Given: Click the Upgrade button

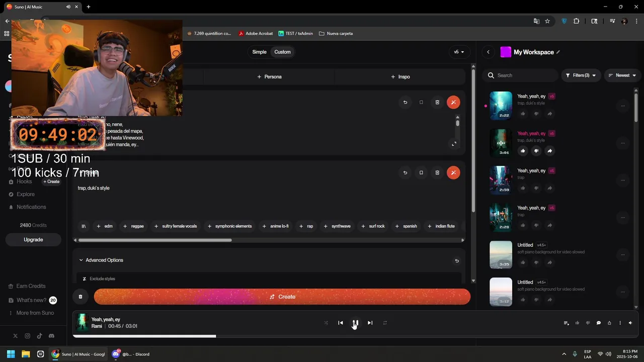Looking at the screenshot, I should point(33,240).
